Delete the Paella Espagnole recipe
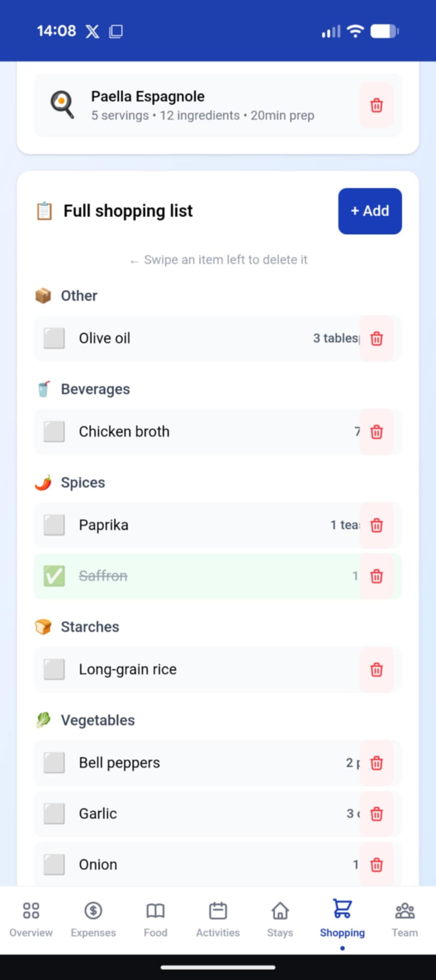The image size is (436, 980). 376,105
